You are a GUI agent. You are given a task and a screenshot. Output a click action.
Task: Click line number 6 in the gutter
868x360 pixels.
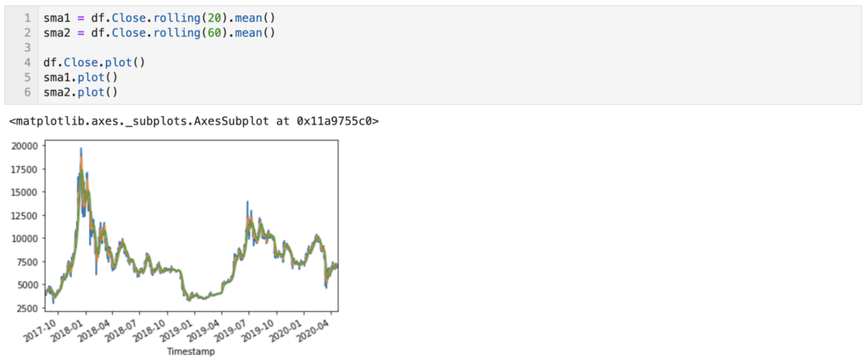pyautogui.click(x=27, y=91)
